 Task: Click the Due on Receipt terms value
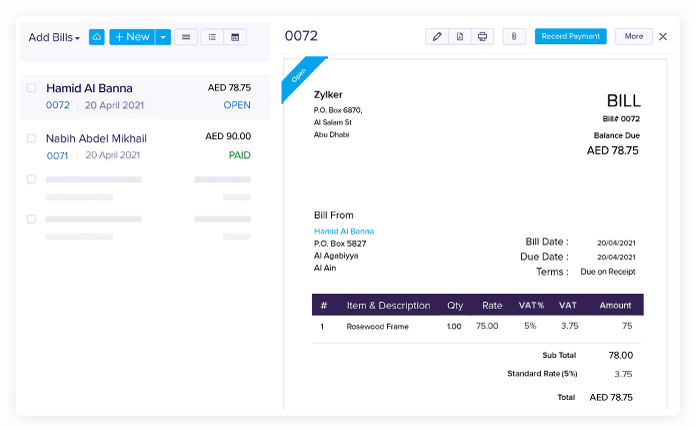coord(608,272)
